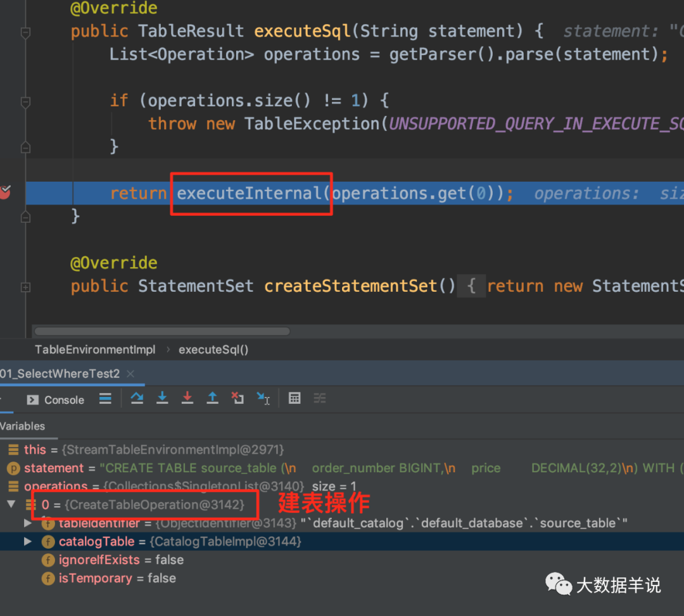Click the if block closing fold marker
This screenshot has width=684, height=616.
pos(25,148)
